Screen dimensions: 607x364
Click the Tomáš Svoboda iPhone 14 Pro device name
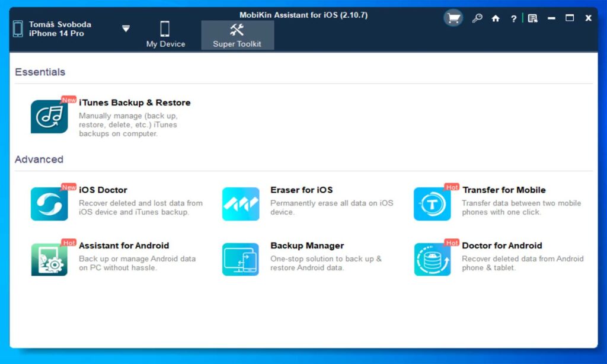(60, 28)
